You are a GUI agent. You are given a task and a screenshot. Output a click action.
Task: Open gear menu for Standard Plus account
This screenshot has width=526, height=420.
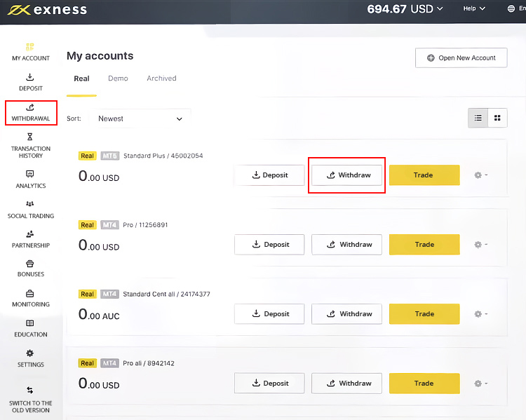(x=480, y=175)
